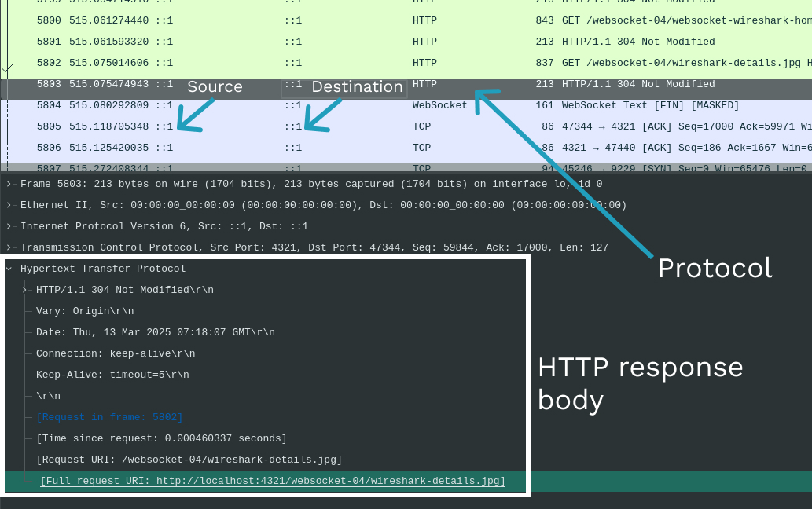This screenshot has height=509, width=812.
Task: Expand the Transmission Control Protocol layer
Action: click(8, 247)
